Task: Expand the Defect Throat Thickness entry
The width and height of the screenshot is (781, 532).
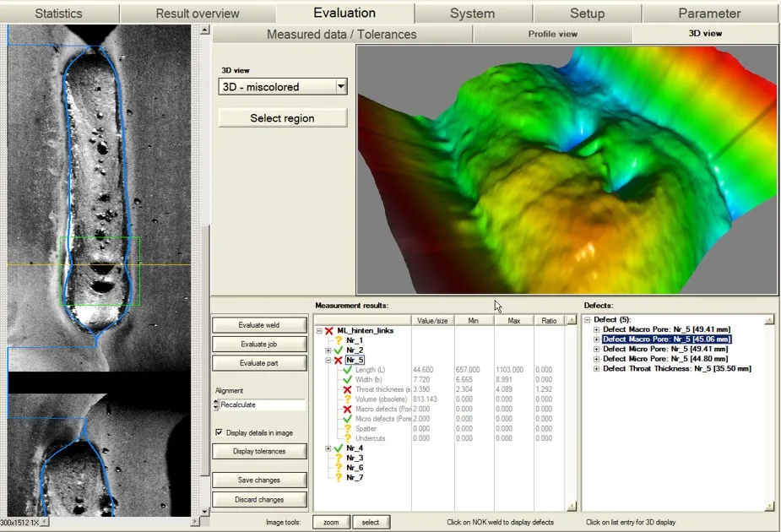Action: [x=597, y=368]
